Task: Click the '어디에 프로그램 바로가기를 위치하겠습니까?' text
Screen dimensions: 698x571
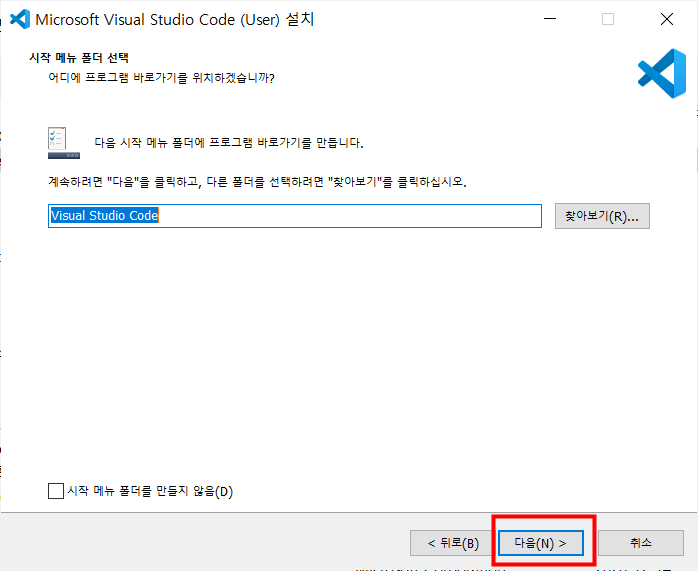Action: coord(161,78)
